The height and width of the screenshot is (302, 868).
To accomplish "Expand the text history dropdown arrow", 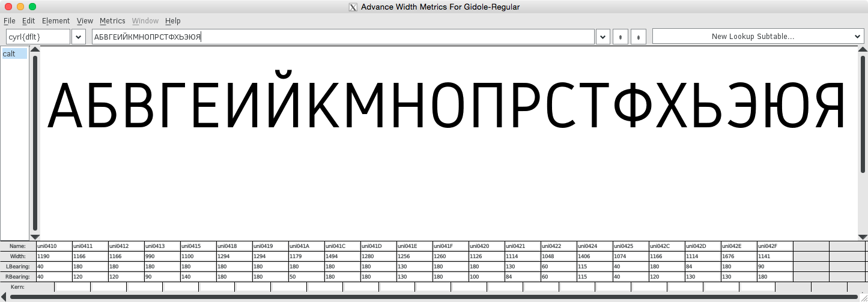I will point(603,37).
